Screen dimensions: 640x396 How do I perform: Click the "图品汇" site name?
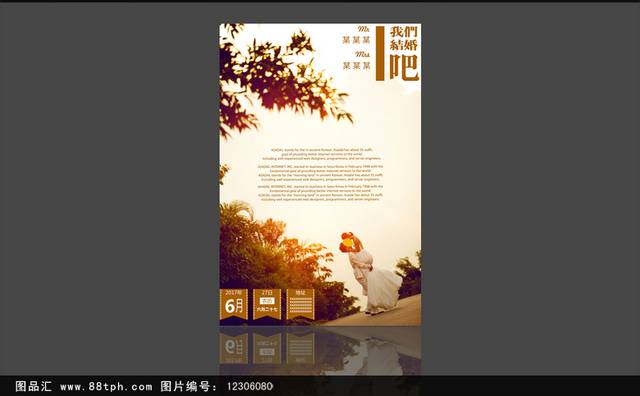click(33, 386)
